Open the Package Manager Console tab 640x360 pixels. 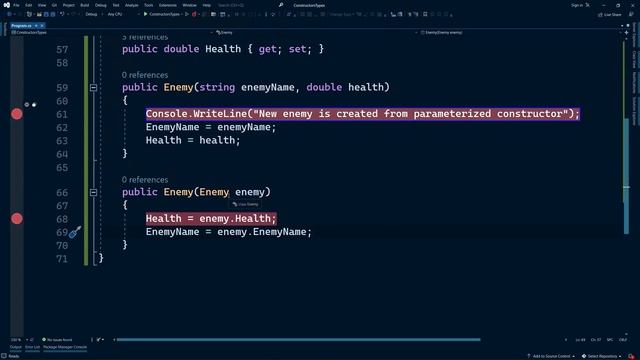pos(65,347)
